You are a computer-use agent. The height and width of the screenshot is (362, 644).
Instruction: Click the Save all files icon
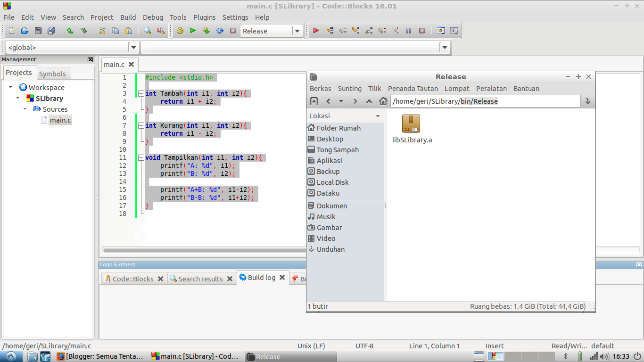[x=51, y=31]
